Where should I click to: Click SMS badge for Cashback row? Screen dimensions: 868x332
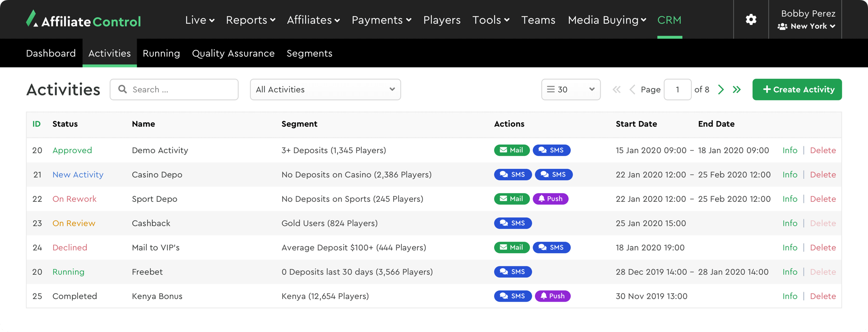click(512, 223)
